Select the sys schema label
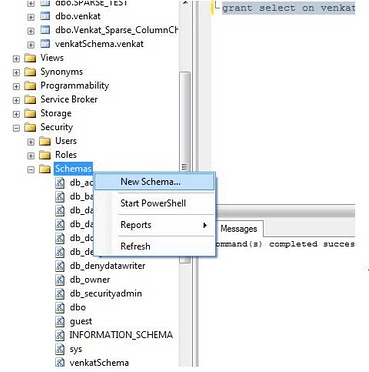 coord(76,349)
